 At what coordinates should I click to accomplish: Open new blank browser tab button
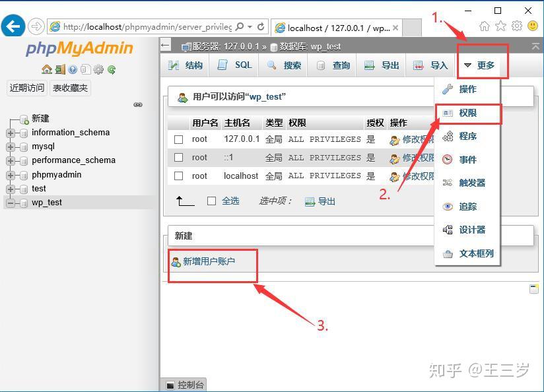tap(412, 28)
